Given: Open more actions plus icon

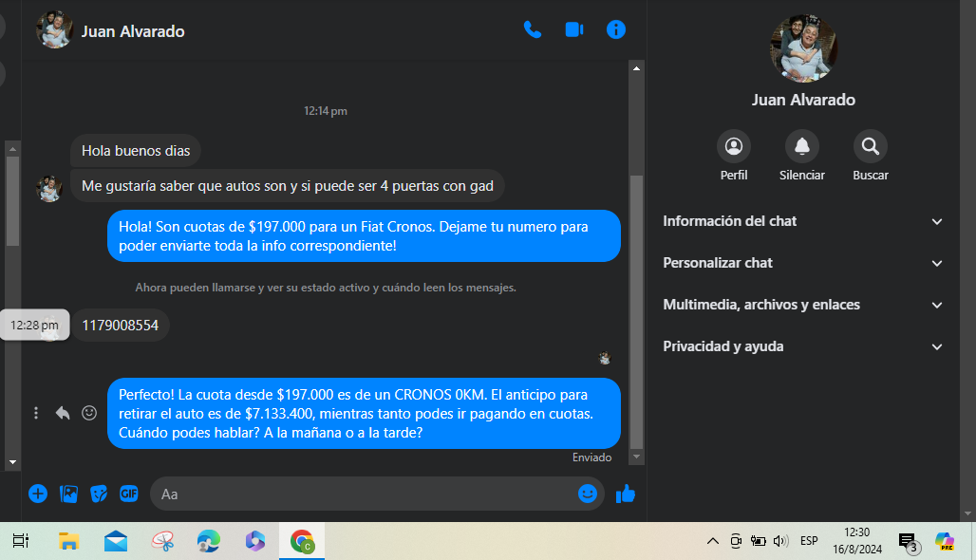Looking at the screenshot, I should click(x=38, y=494).
